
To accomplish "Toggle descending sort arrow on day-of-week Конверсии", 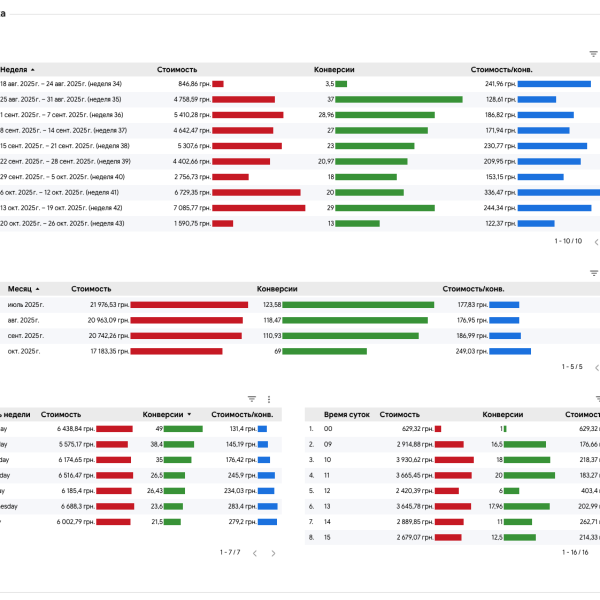I will click(x=190, y=413).
